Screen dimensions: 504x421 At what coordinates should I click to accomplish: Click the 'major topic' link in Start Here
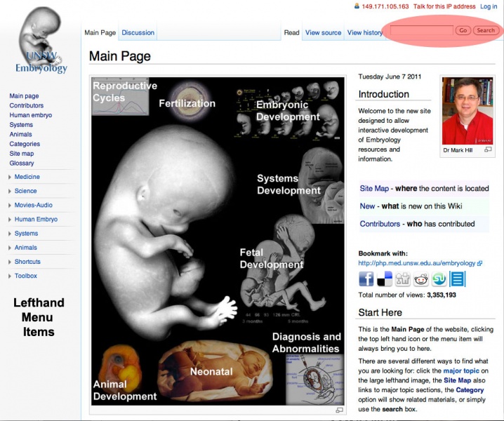tap(461, 370)
